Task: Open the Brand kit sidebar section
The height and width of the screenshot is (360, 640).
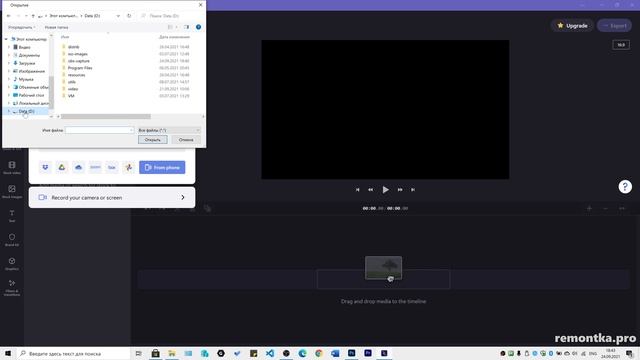Action: tap(12, 240)
